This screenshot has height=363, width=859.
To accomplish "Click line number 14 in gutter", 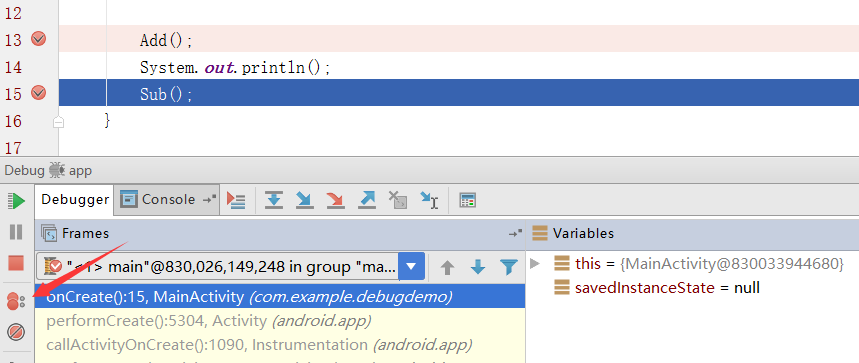I will click(x=14, y=68).
